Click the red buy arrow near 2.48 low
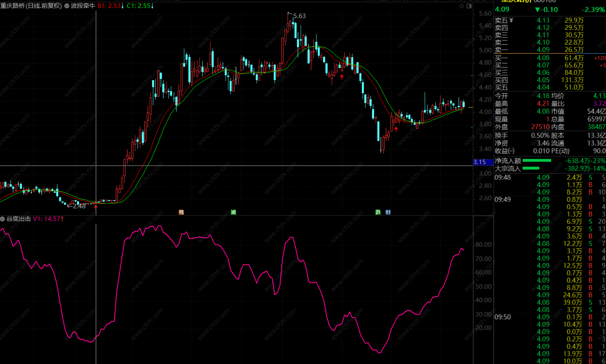This screenshot has width=606, height=364. [96, 207]
